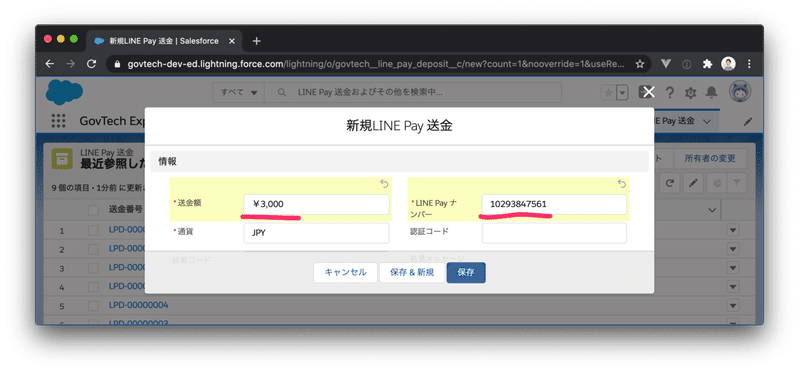The height and width of the screenshot is (373, 800).
Task: Go back in the browser
Action: (49, 64)
